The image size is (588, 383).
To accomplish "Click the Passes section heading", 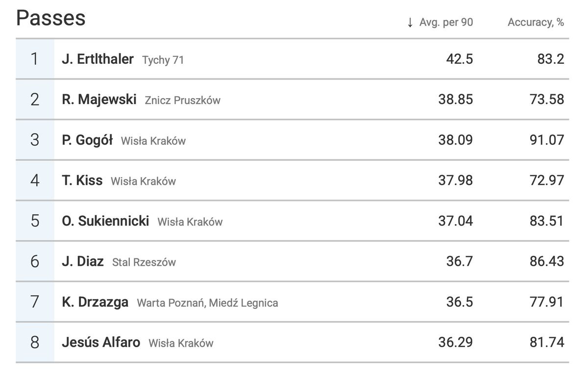I will point(51,19).
